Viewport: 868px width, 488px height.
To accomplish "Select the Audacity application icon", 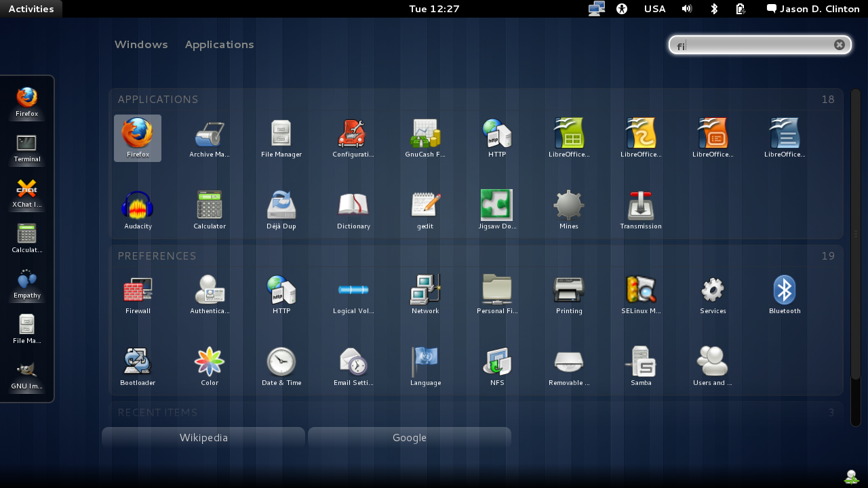I will point(137,209).
